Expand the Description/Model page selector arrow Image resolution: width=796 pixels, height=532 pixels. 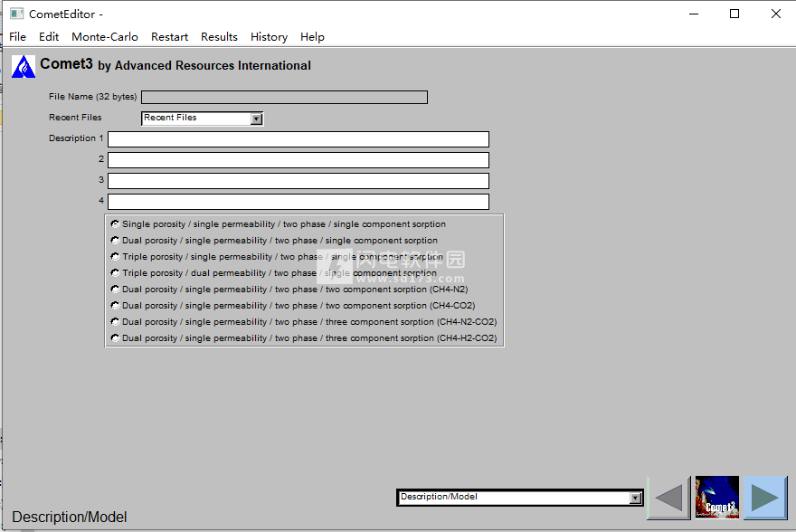point(635,498)
